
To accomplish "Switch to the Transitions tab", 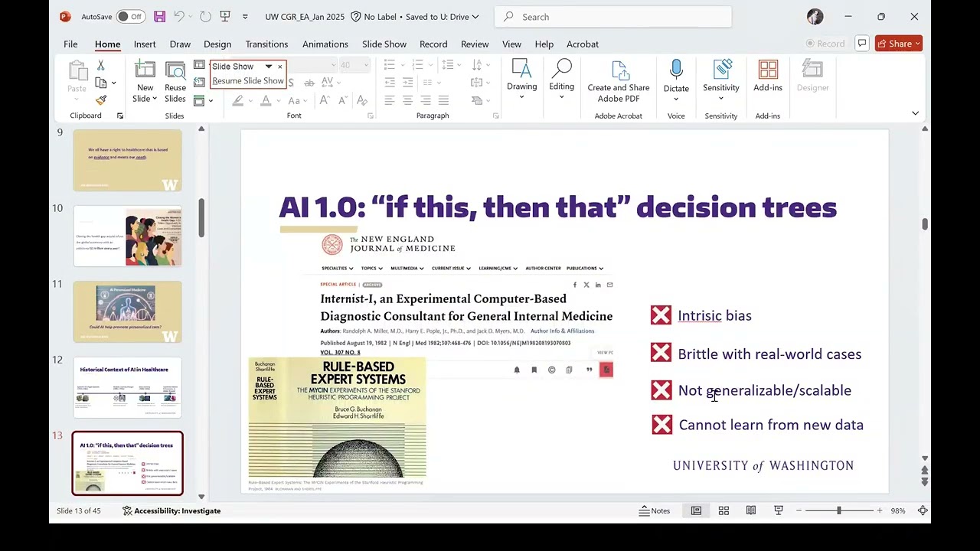I will (x=266, y=44).
